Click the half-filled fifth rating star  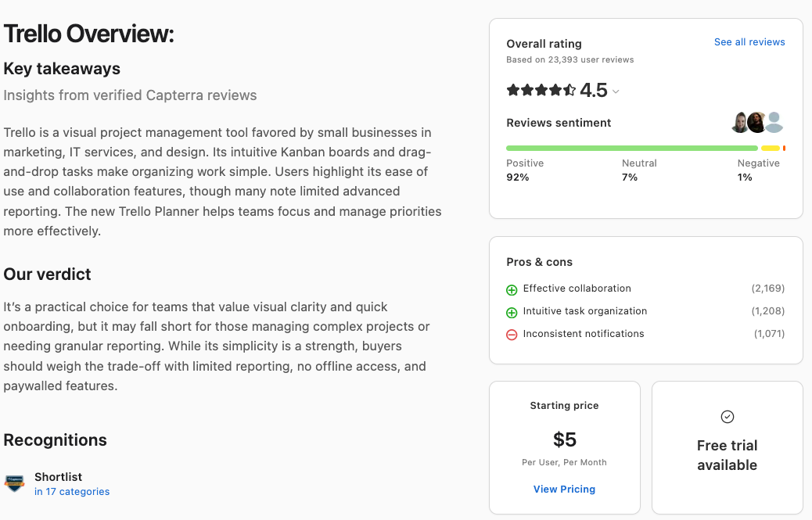[x=569, y=91]
